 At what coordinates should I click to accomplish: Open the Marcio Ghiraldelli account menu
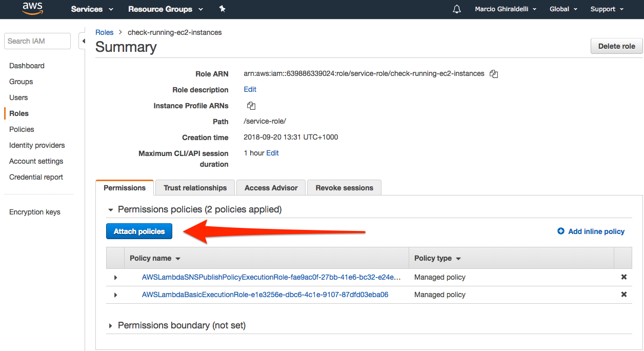tap(506, 9)
